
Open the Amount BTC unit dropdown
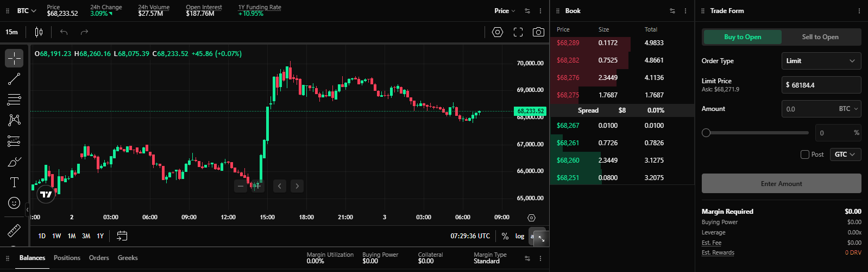(x=848, y=109)
